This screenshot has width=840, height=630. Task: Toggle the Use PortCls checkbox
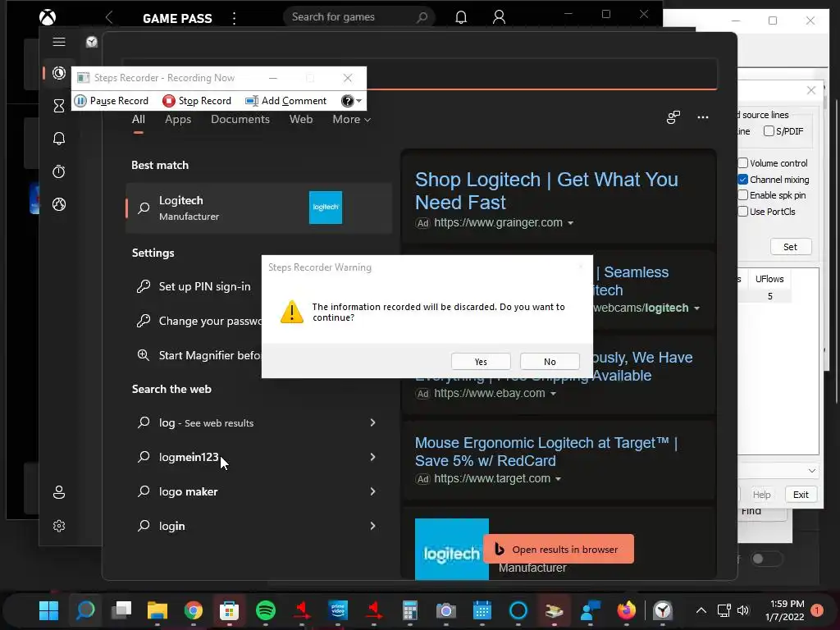tap(743, 212)
